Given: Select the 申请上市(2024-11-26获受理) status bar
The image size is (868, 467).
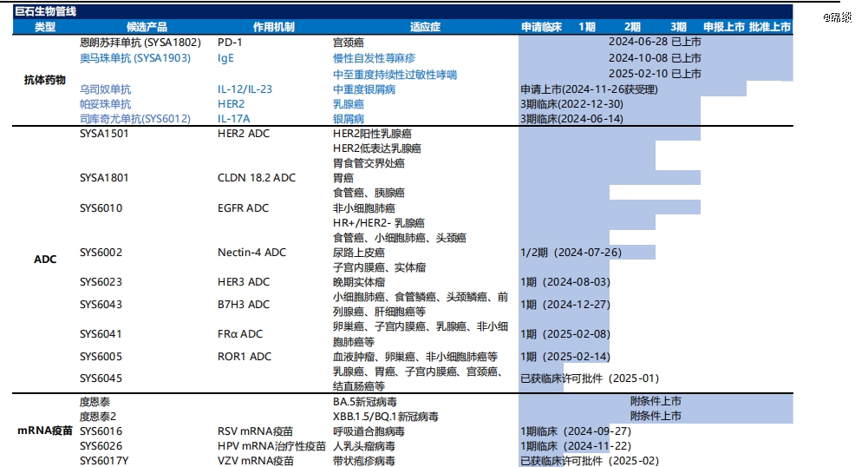Looking at the screenshot, I should 590,89.
